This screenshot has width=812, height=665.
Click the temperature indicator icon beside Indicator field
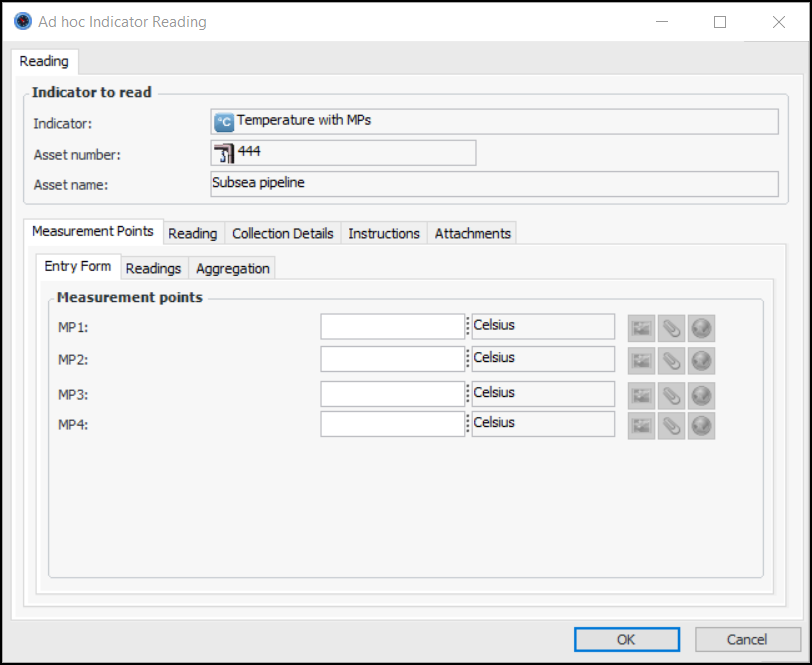pos(224,122)
